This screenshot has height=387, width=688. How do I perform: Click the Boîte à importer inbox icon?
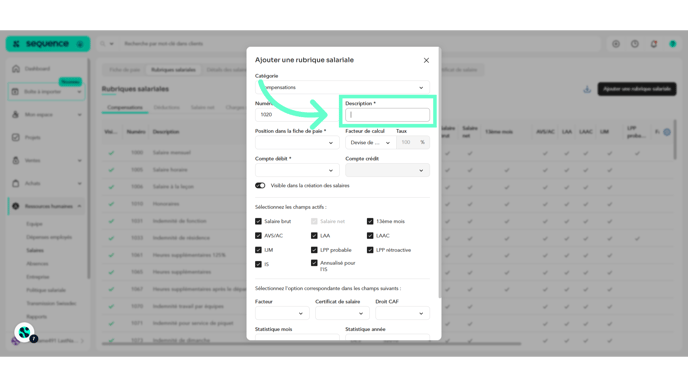pyautogui.click(x=15, y=92)
